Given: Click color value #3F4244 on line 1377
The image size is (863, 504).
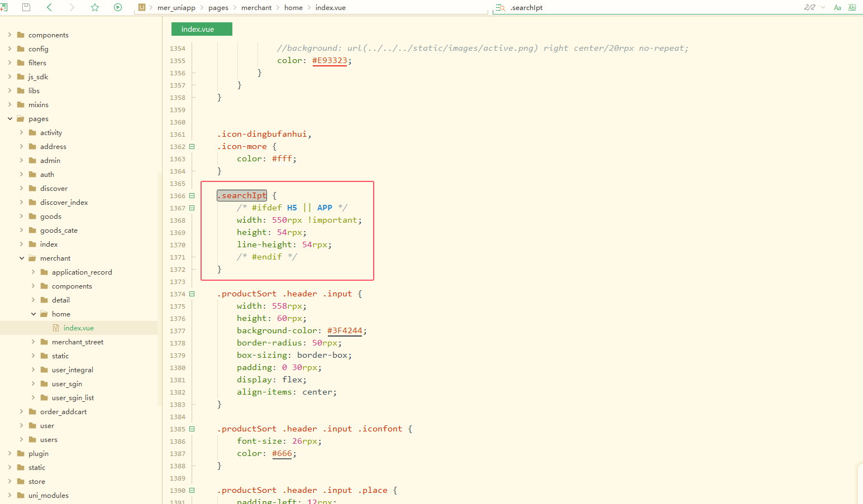Looking at the screenshot, I should (345, 330).
